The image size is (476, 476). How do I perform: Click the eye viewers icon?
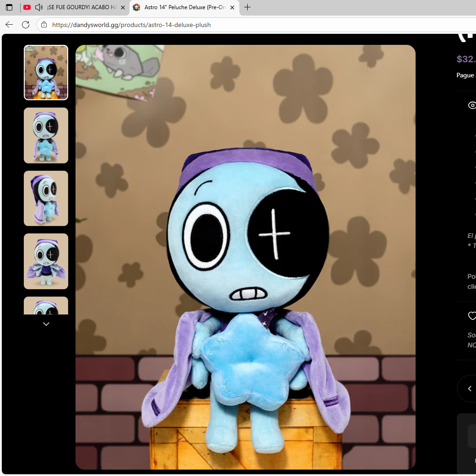[x=472, y=105]
